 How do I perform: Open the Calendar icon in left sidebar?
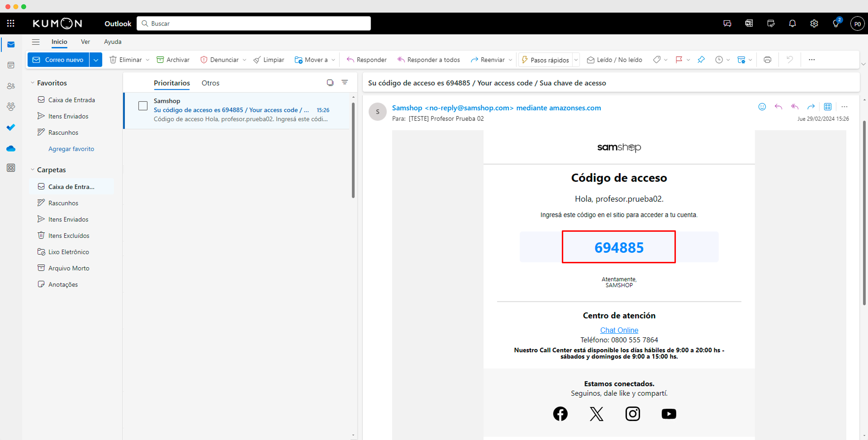[x=11, y=65]
